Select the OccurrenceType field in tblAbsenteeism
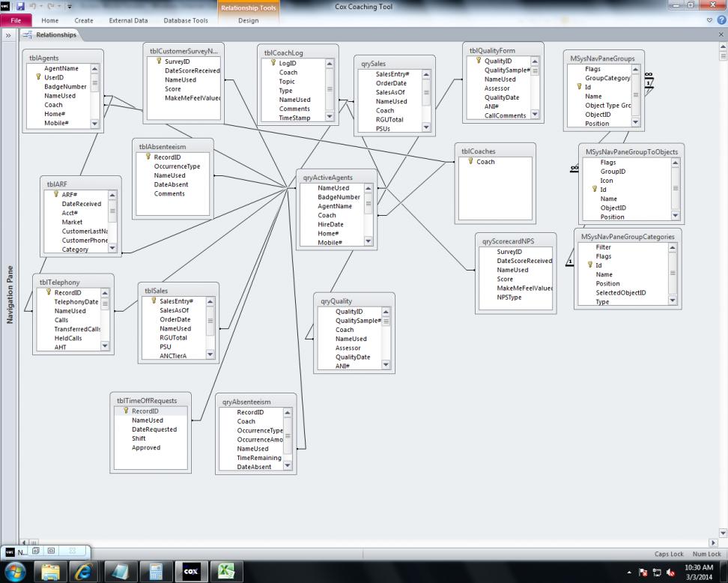Screen dimensions: 728x583 [177, 166]
